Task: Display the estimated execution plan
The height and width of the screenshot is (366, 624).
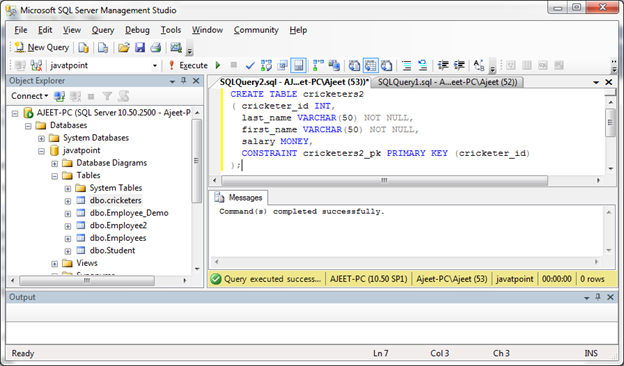Action: tap(266, 65)
